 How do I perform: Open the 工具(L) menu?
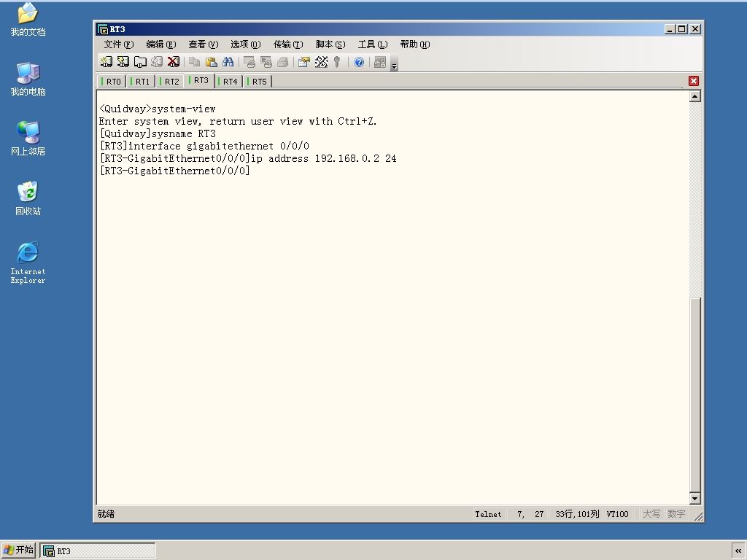pyautogui.click(x=373, y=44)
